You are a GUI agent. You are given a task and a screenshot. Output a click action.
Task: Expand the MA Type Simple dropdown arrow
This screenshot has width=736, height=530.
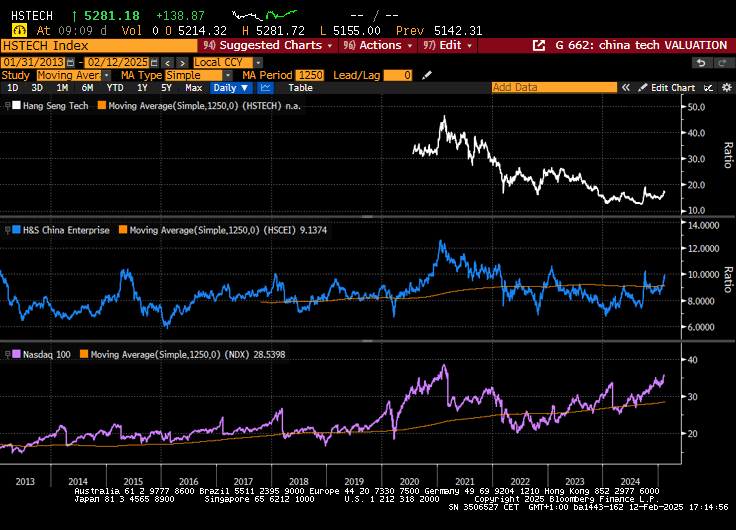click(x=228, y=75)
